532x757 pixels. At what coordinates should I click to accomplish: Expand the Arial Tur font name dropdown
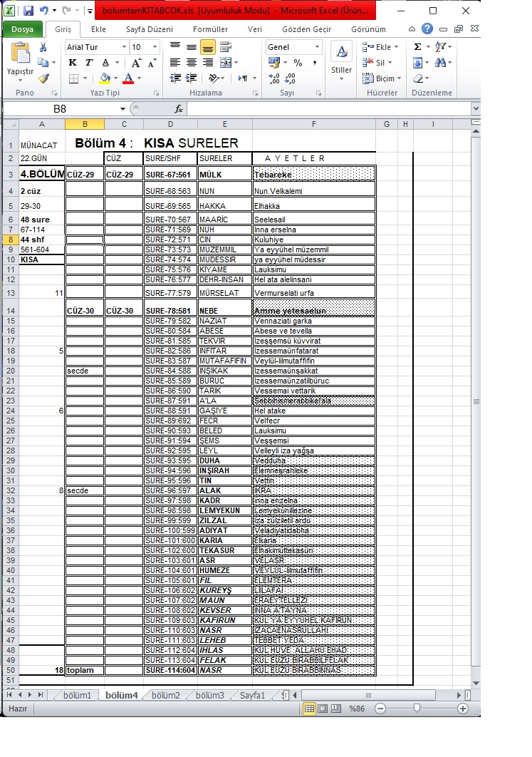tap(124, 47)
